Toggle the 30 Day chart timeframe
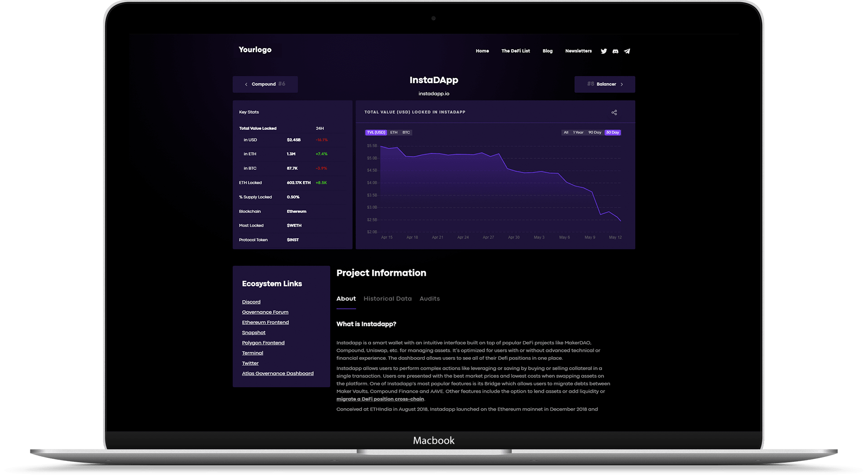This screenshot has width=868, height=475. 611,132
